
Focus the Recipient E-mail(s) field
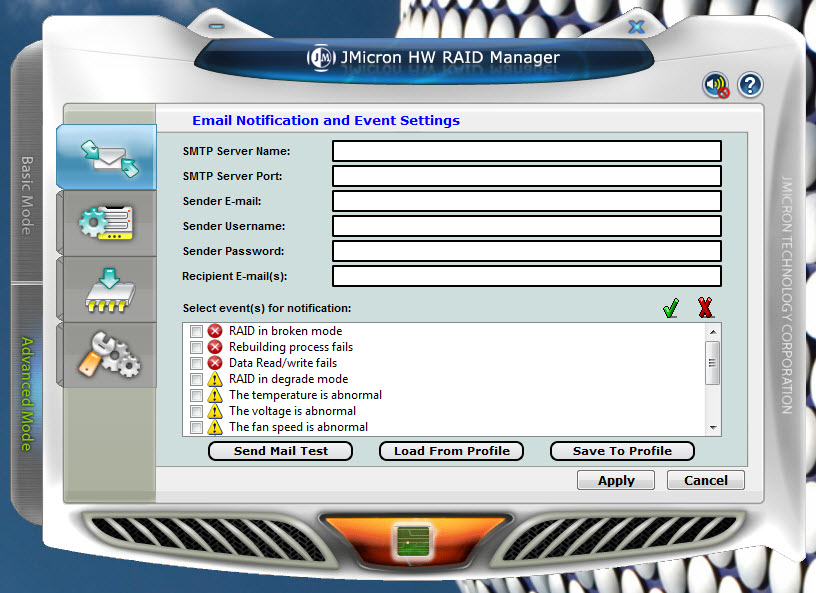click(527, 276)
